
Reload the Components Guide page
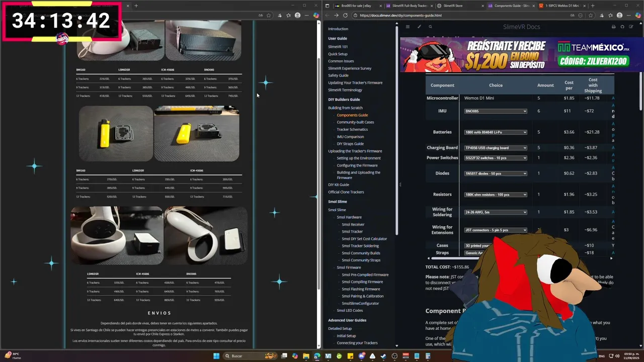click(x=345, y=15)
